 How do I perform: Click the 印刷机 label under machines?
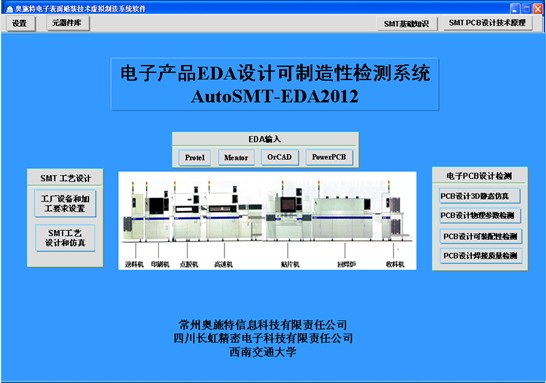coord(160,265)
